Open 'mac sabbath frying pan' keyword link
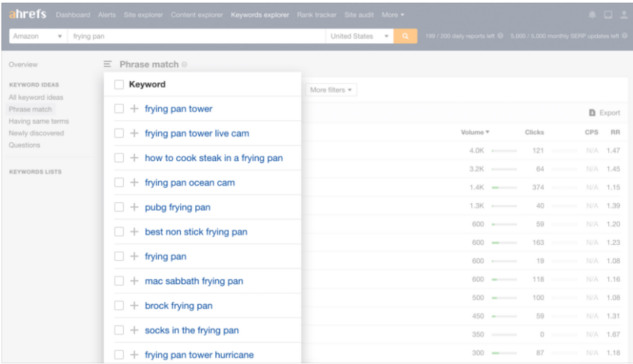 point(194,281)
